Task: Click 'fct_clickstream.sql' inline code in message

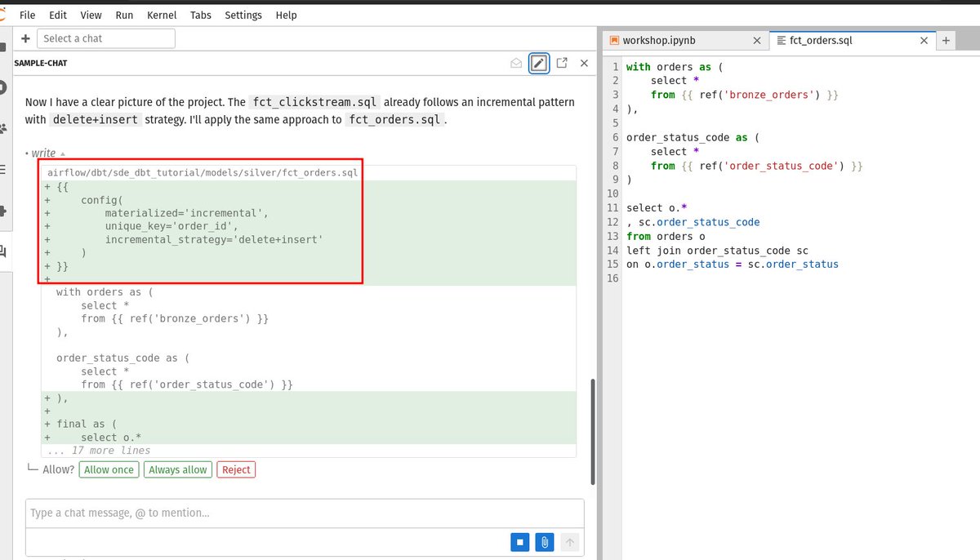Action: [x=314, y=102]
